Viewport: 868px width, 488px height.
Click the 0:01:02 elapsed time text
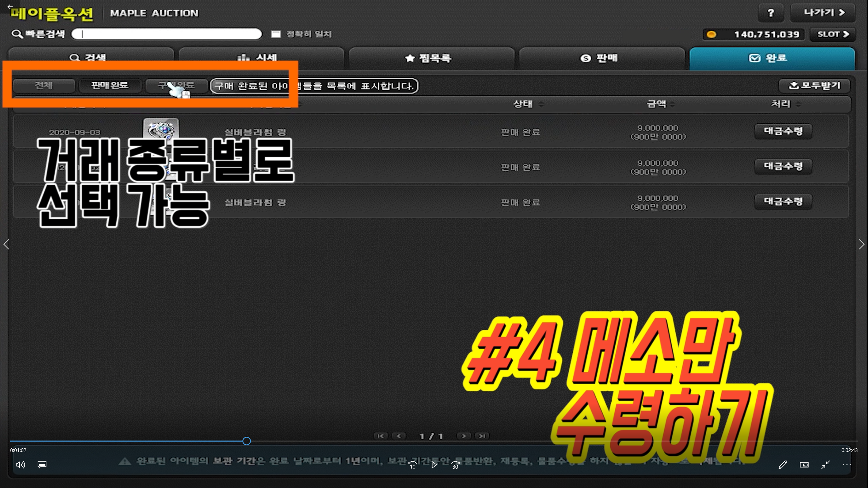click(x=18, y=450)
